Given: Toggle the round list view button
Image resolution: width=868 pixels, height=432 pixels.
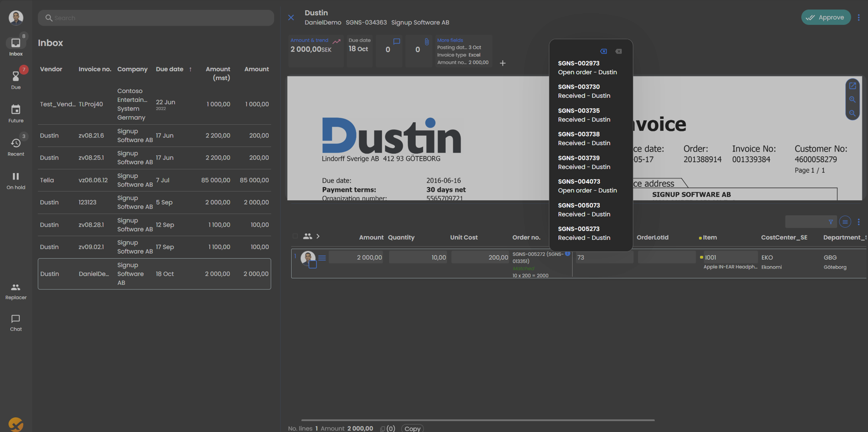Looking at the screenshot, I should click(x=845, y=222).
